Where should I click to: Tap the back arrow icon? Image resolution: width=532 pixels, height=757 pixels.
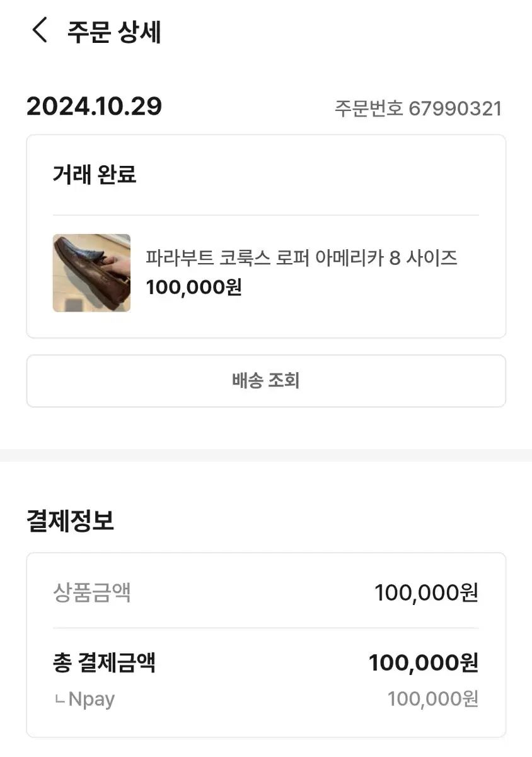point(40,30)
